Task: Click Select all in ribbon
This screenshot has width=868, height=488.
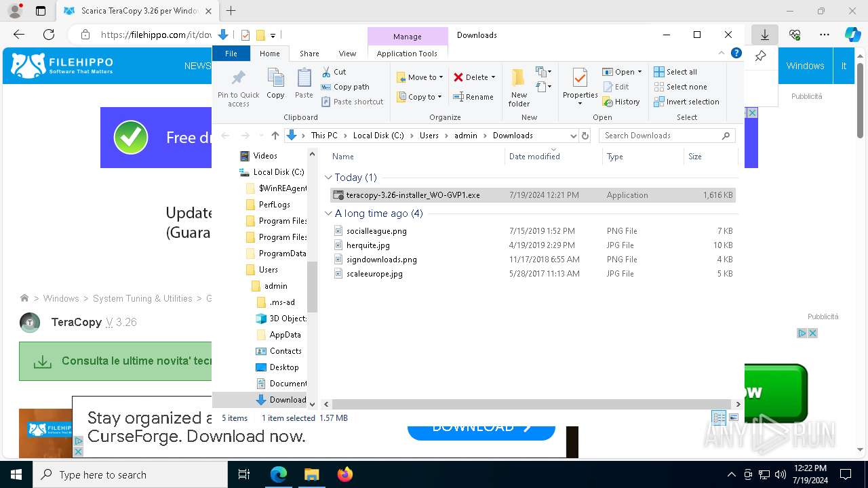Action: (675, 72)
